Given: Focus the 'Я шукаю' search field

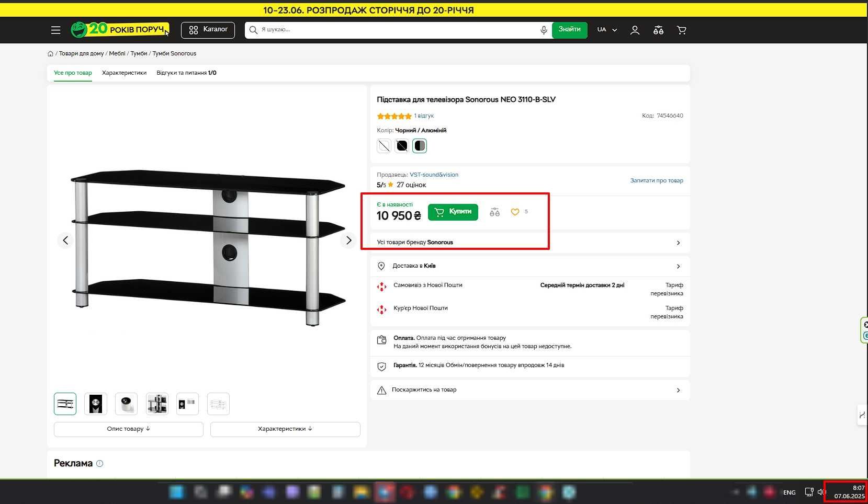Looking at the screenshot, I should [x=398, y=30].
